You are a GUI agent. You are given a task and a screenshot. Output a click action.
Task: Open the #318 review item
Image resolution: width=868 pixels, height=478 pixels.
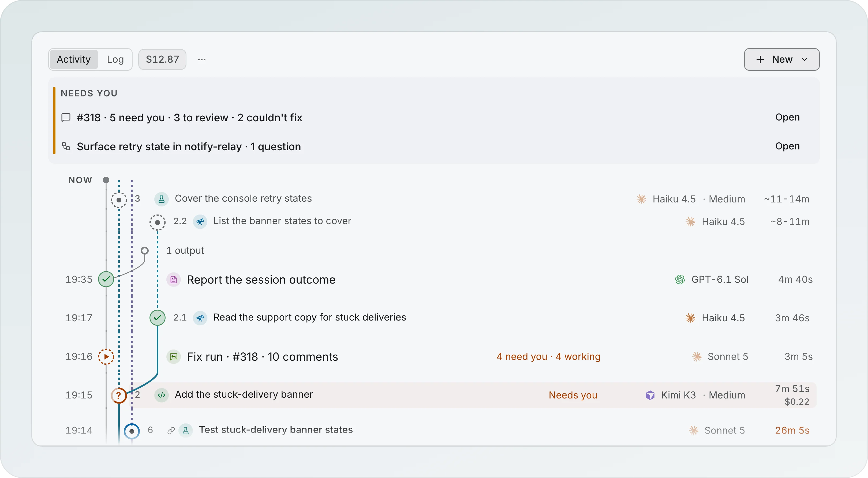(x=787, y=117)
